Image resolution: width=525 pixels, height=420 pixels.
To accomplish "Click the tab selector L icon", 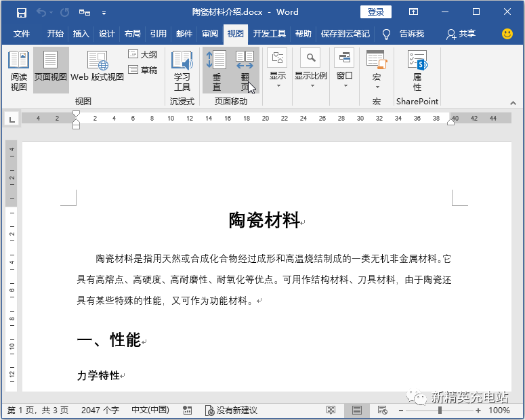I will [12, 119].
